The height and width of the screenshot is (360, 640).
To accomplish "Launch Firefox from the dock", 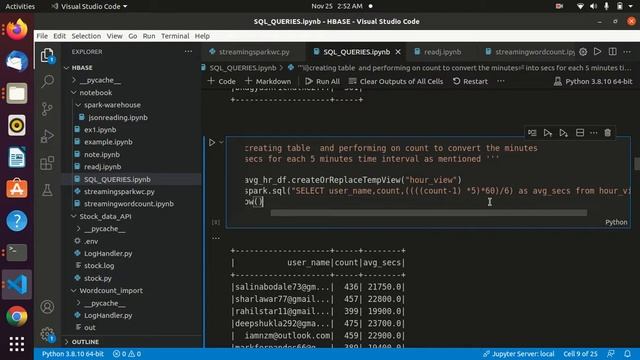I will [17, 30].
